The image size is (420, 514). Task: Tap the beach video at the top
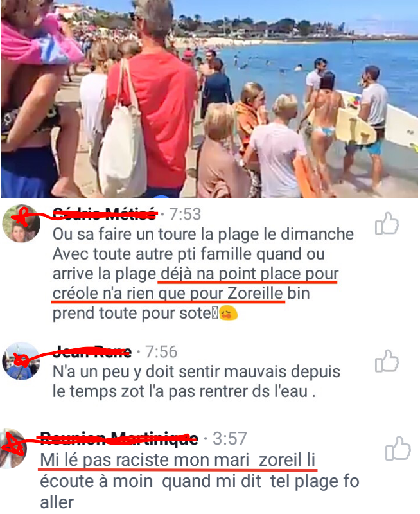209,99
